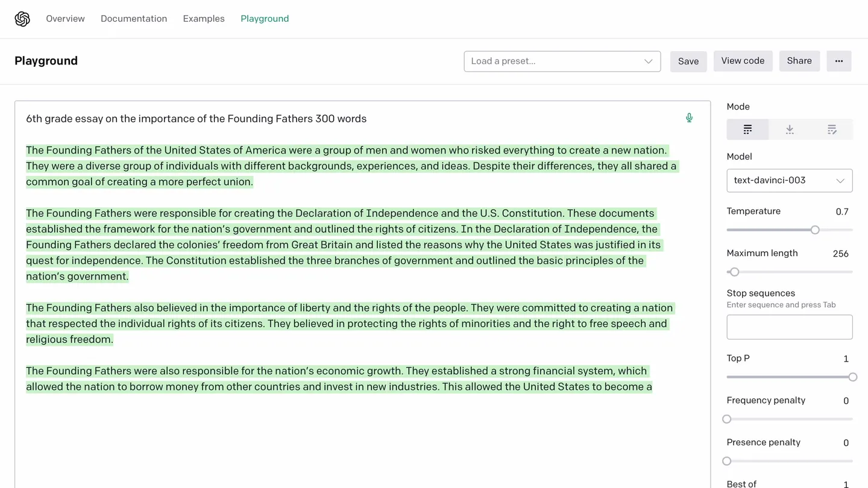Click the Top P value 1
The image size is (868, 488).
click(846, 359)
